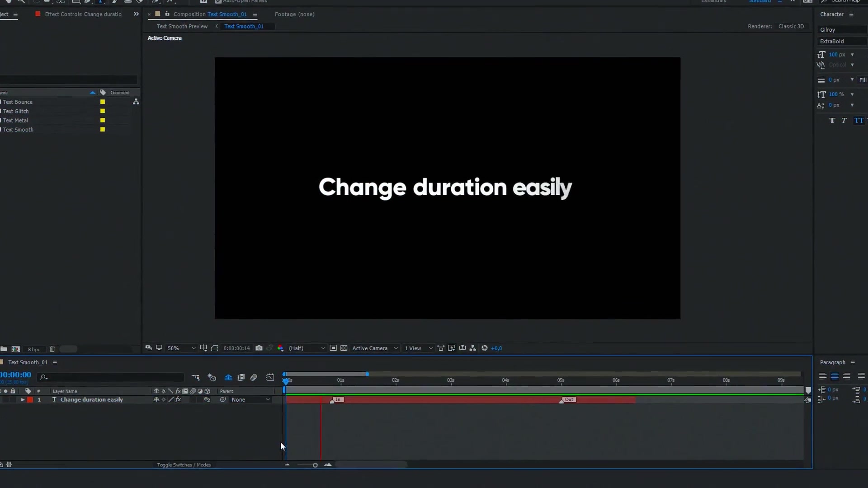
Task: Switch to Footage (none) tab
Action: (x=295, y=14)
